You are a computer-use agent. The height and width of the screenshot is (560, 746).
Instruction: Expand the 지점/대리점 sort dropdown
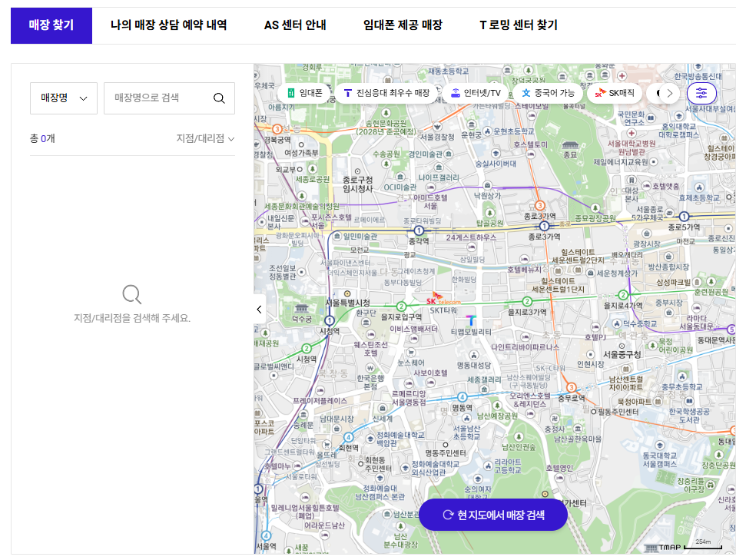coord(205,139)
